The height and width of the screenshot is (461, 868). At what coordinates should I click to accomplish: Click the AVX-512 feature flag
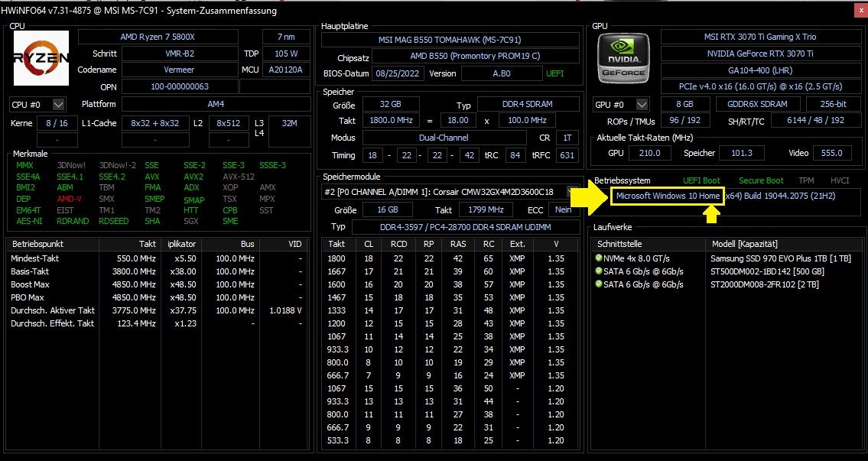(239, 177)
